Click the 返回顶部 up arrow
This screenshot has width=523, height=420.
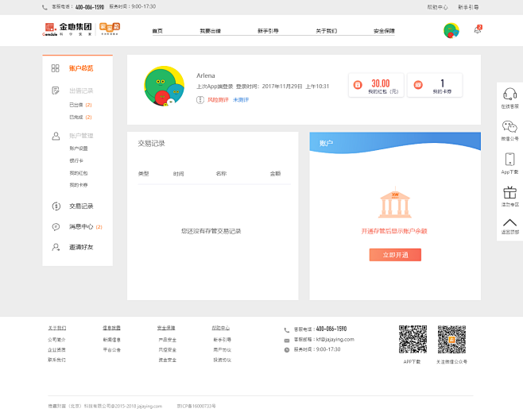pyautogui.click(x=509, y=225)
